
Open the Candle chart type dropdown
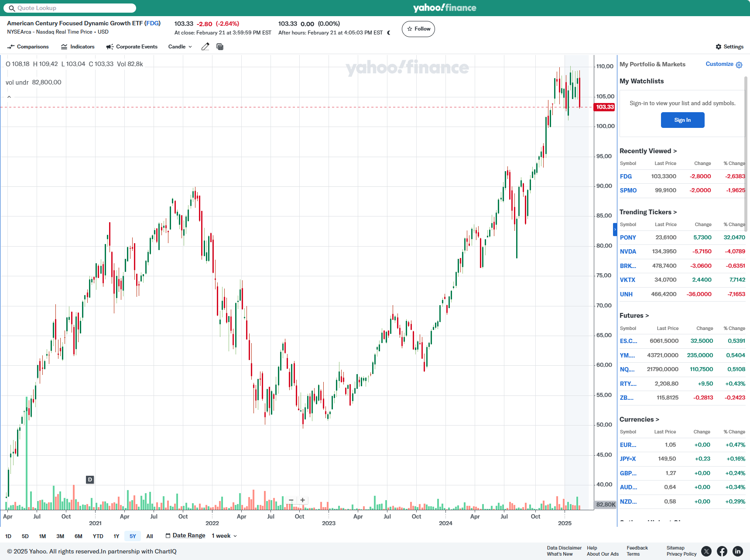click(x=180, y=47)
